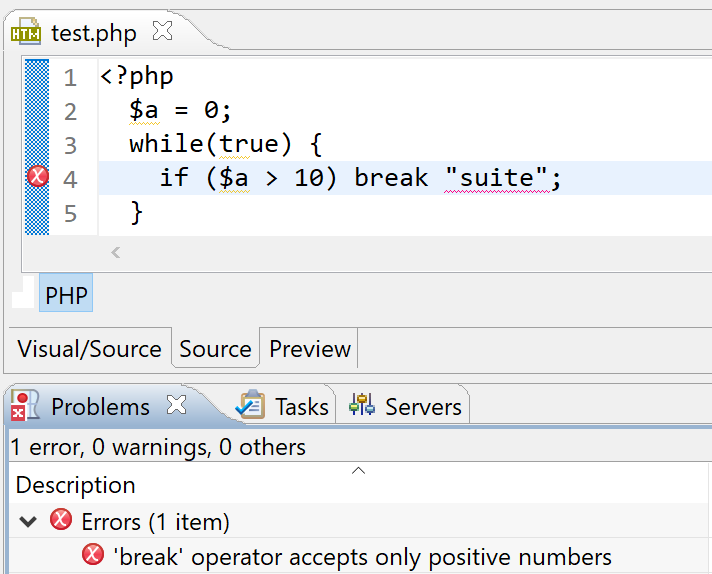Screen dimensions: 712x574
Task: Click the test.php file type icon
Action: pyautogui.click(x=26, y=32)
